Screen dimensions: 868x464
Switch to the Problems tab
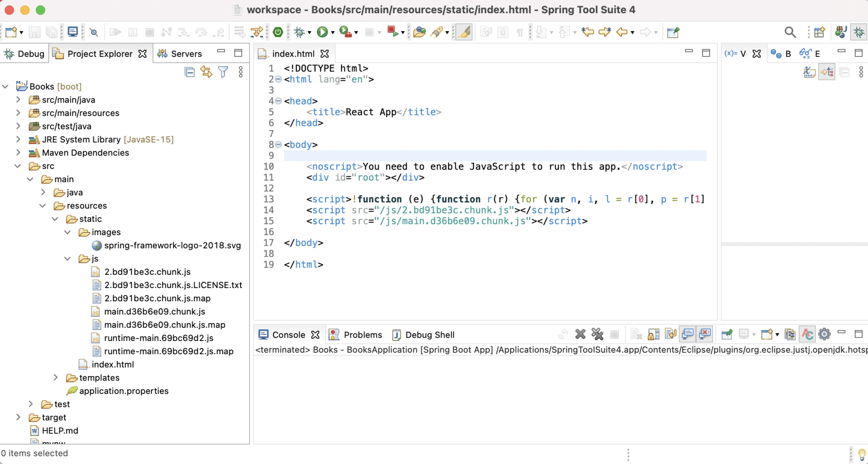362,335
